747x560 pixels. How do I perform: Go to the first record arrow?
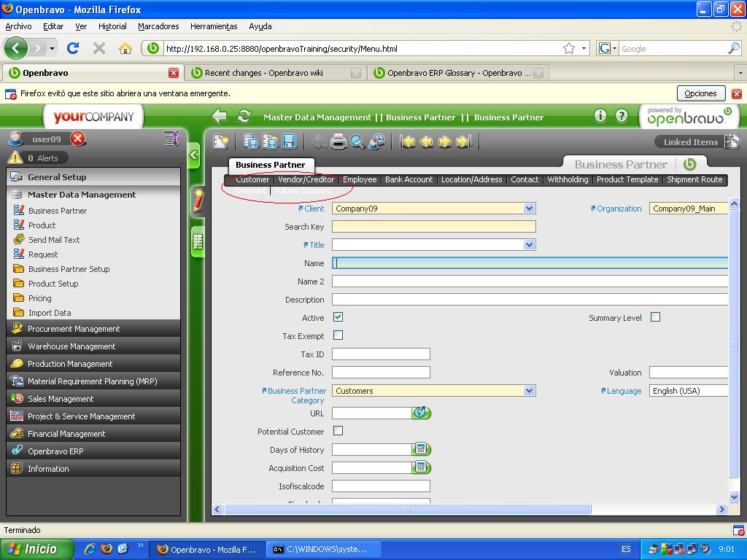tap(408, 141)
